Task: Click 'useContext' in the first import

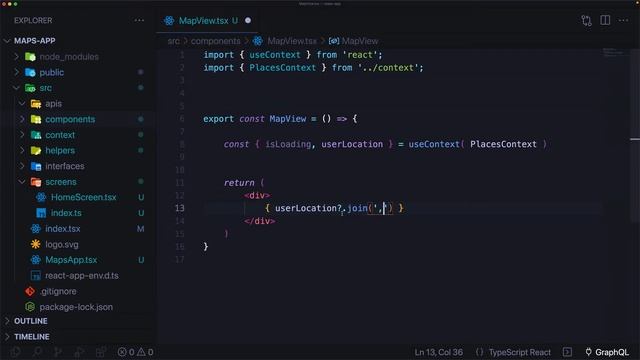Action: pos(275,55)
